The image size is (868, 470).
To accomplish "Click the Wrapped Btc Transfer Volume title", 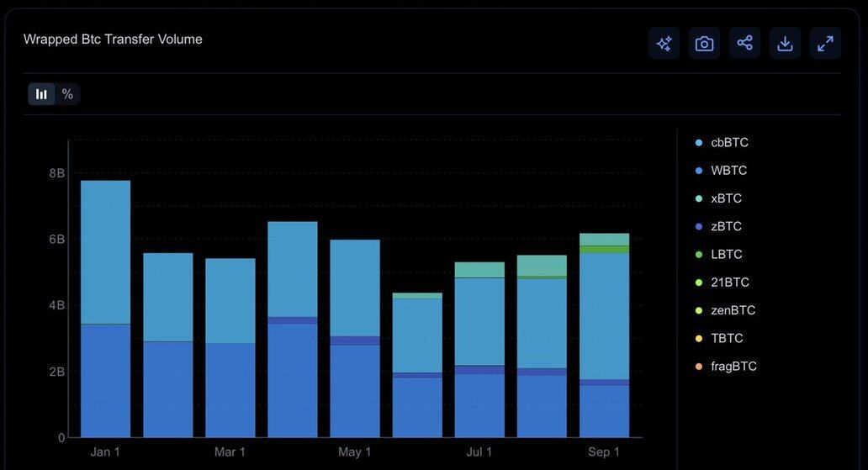I will coord(113,40).
